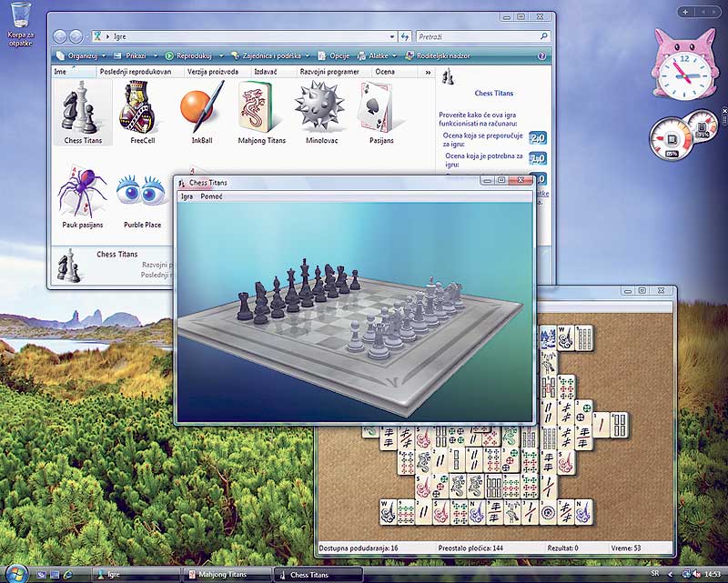Sort by the Ime column header

pyautogui.click(x=74, y=72)
